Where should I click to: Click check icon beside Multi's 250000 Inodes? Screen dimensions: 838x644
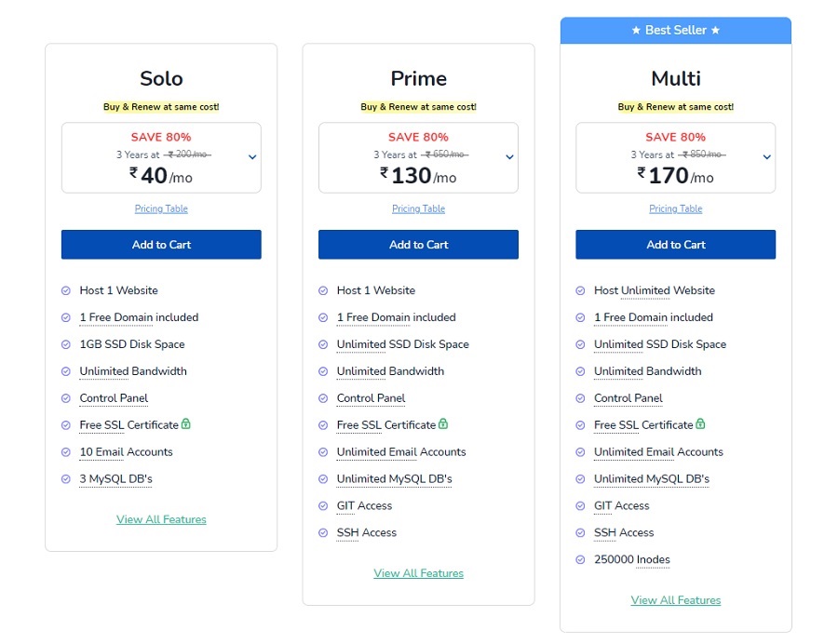[x=580, y=559]
